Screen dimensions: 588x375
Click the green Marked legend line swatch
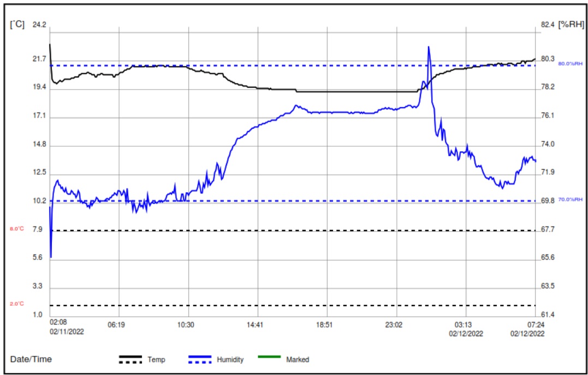pos(269,357)
